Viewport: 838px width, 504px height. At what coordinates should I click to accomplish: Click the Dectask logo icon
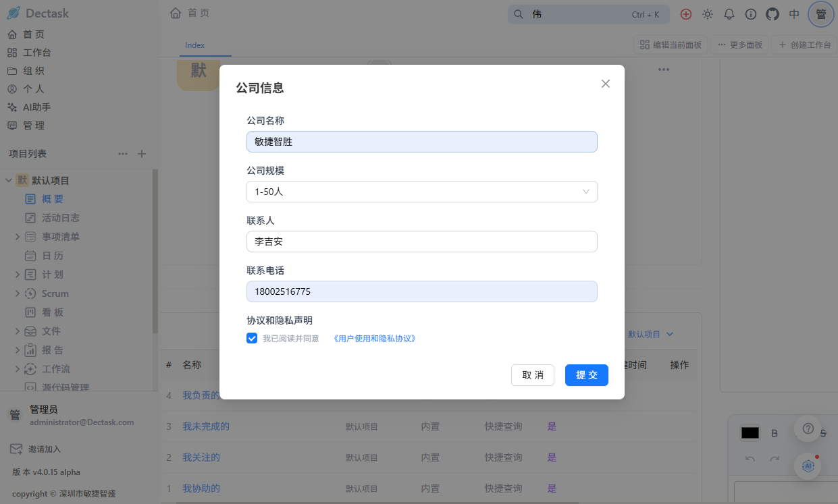point(14,13)
